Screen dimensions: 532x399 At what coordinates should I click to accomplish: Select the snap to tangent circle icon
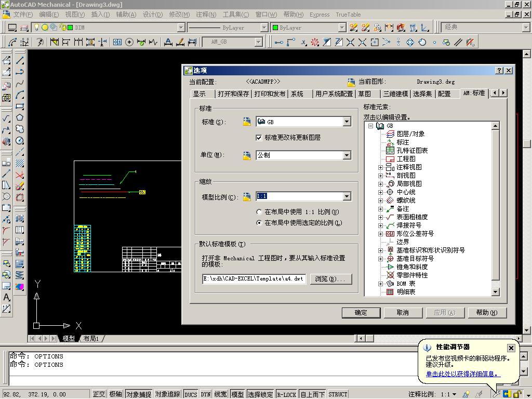(x=422, y=42)
